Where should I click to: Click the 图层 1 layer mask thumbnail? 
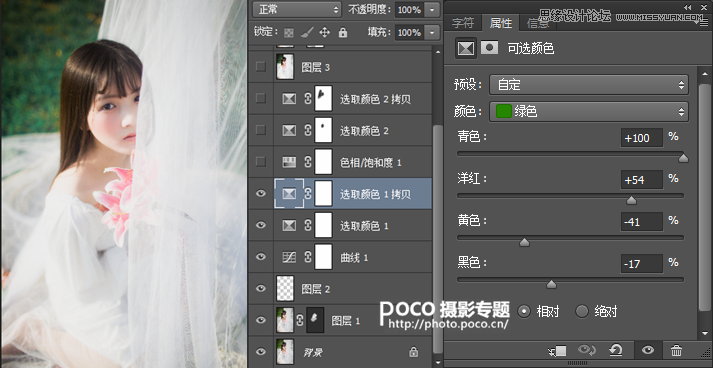(x=315, y=320)
